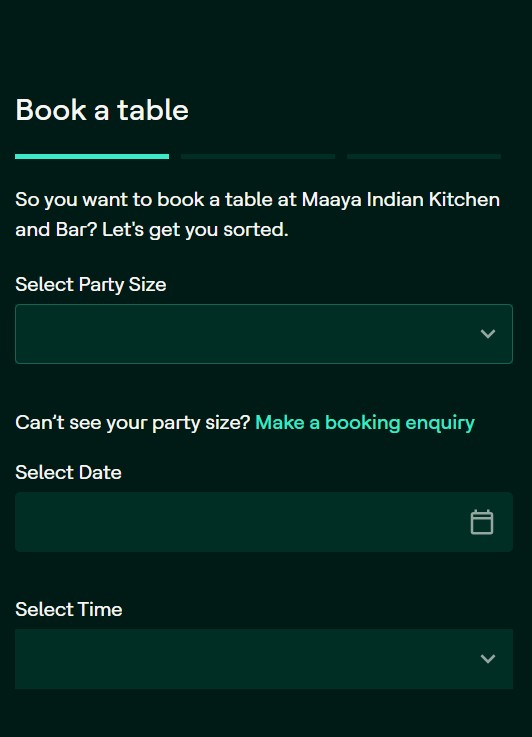532x737 pixels.
Task: Click the Can't see your party size text
Action: (x=133, y=423)
